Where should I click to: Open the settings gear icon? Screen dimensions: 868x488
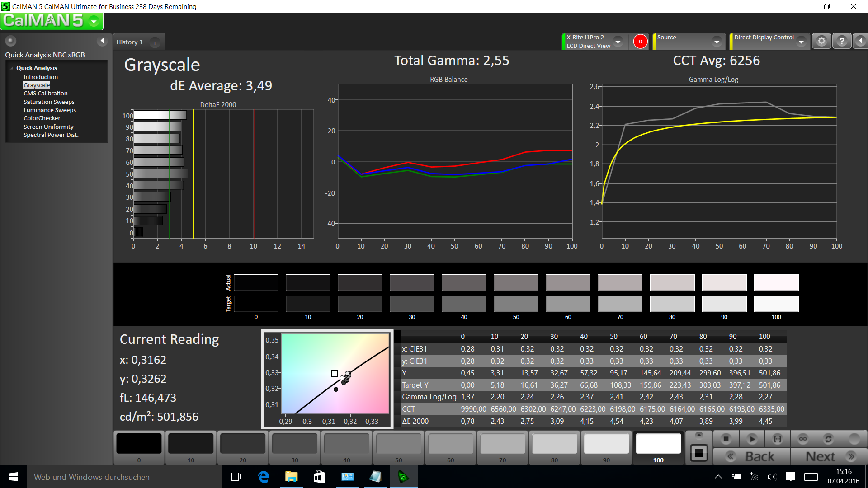point(821,41)
